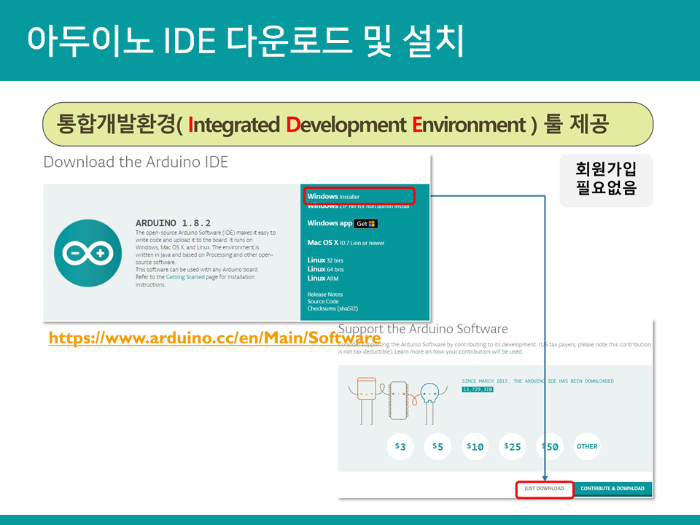This screenshot has height=525, width=700.
Task: Open the Source Code link
Action: [323, 301]
